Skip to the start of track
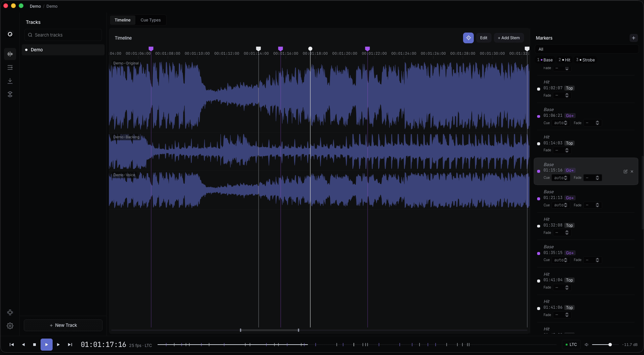Screen dimensions: 644x355 (x=12, y=345)
